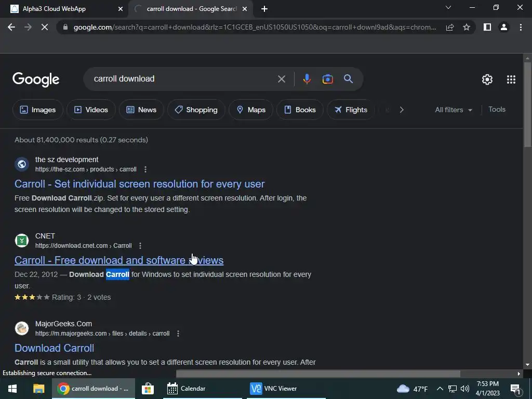The width and height of the screenshot is (532, 399).
Task: Bookmark this tab with the star icon
Action: click(x=467, y=27)
